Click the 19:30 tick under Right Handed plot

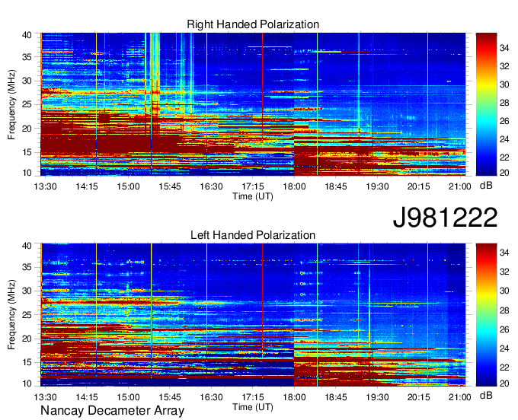pyautogui.click(x=377, y=186)
